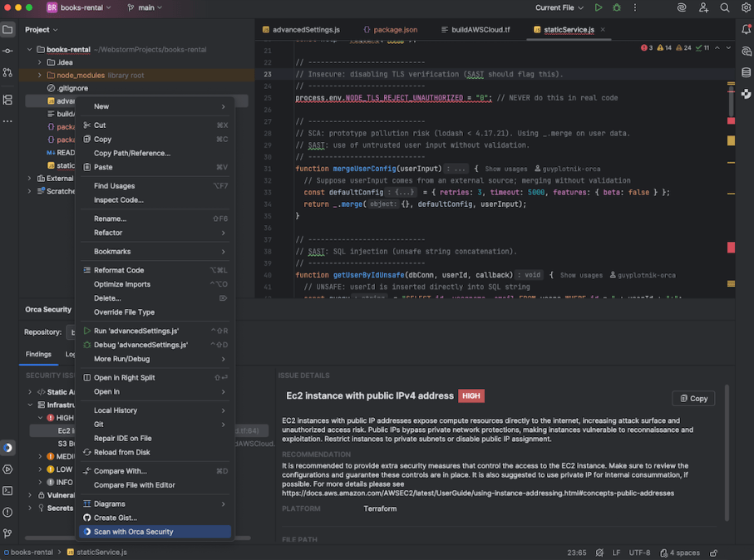Open the Database tool window icon
This screenshot has height=560, width=754.
point(746,71)
